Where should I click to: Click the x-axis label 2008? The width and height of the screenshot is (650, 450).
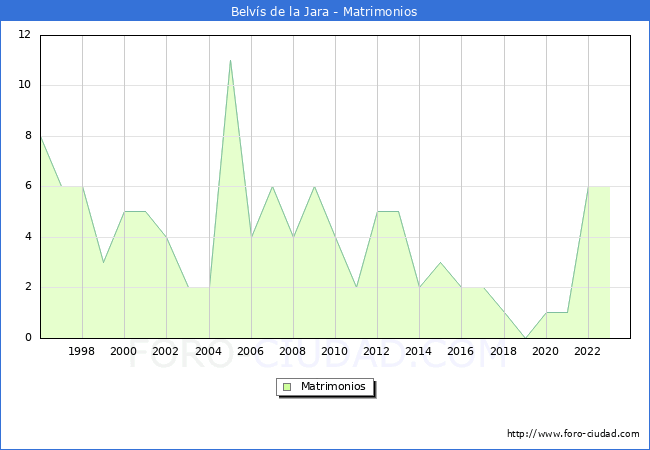[x=293, y=351]
